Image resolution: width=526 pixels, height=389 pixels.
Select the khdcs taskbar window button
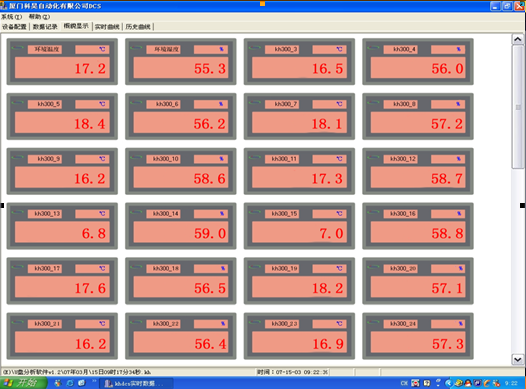point(137,383)
